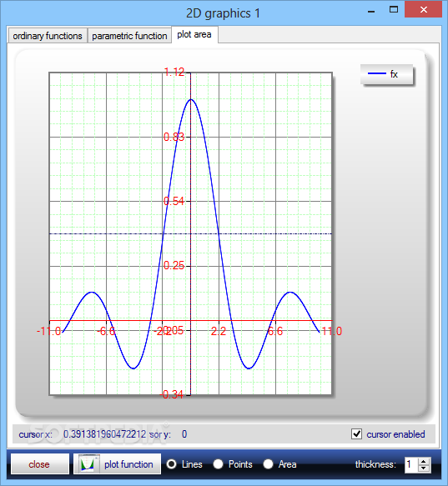Click the y-axis label 0.54
Image resolution: width=448 pixels, height=486 pixels.
[174, 202]
